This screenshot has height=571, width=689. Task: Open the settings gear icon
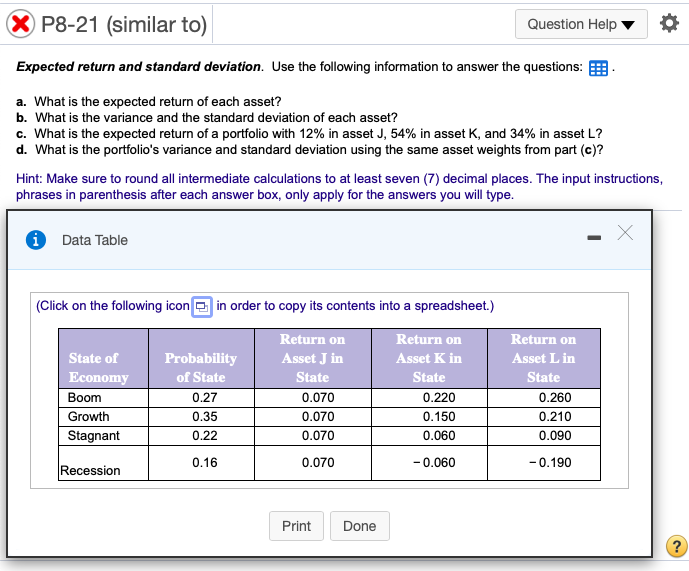click(x=669, y=23)
